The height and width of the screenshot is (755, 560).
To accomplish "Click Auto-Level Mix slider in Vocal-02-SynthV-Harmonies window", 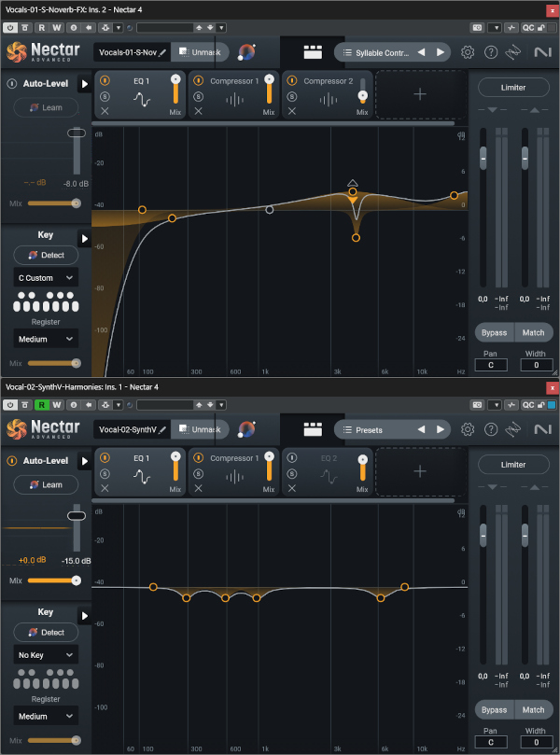I will pyautogui.click(x=54, y=580).
